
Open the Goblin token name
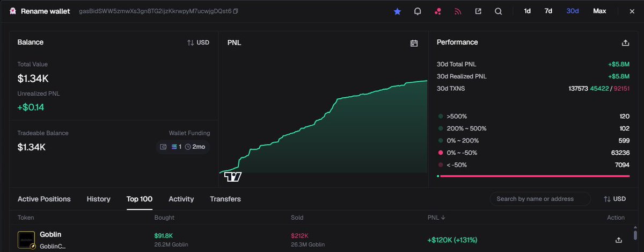pyautogui.click(x=50, y=235)
